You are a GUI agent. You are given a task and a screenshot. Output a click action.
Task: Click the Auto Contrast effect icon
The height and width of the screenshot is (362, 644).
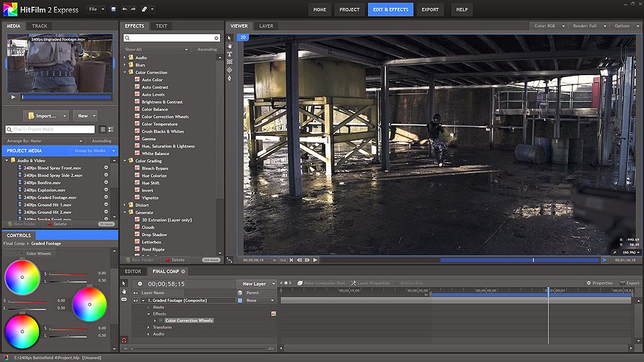point(138,87)
